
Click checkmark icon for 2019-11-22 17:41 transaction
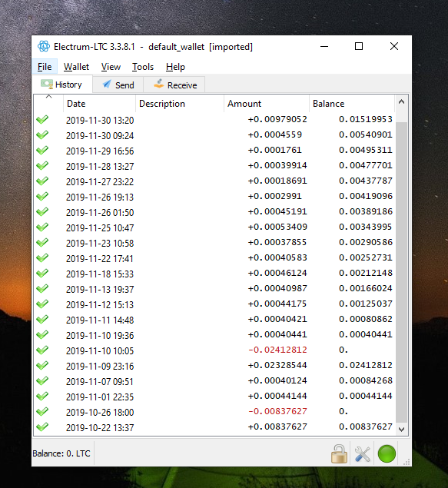(42, 258)
